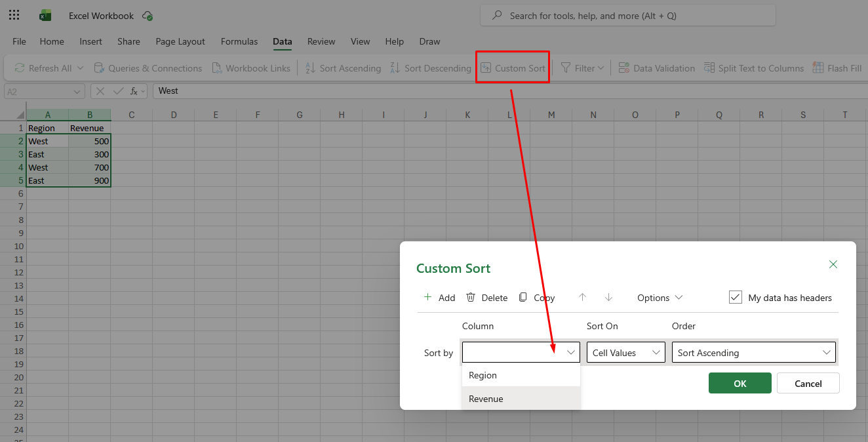Open the app launcher grid icon
The width and height of the screenshot is (868, 442).
14,15
